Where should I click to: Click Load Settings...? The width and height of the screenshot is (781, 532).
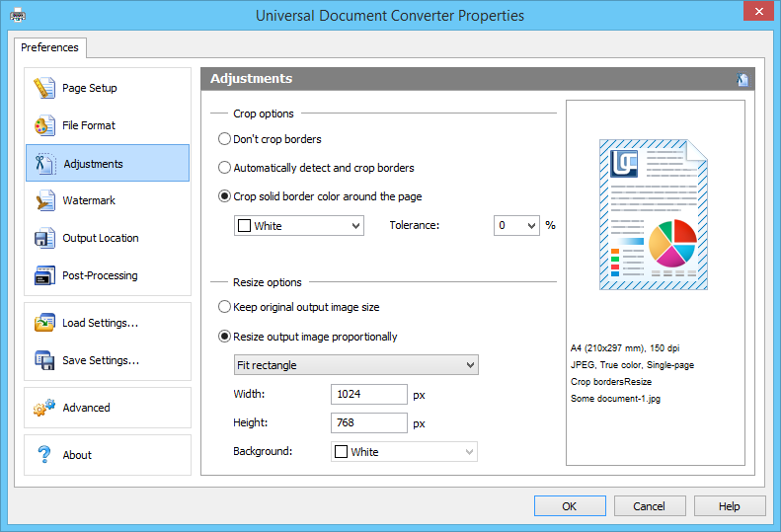click(108, 323)
